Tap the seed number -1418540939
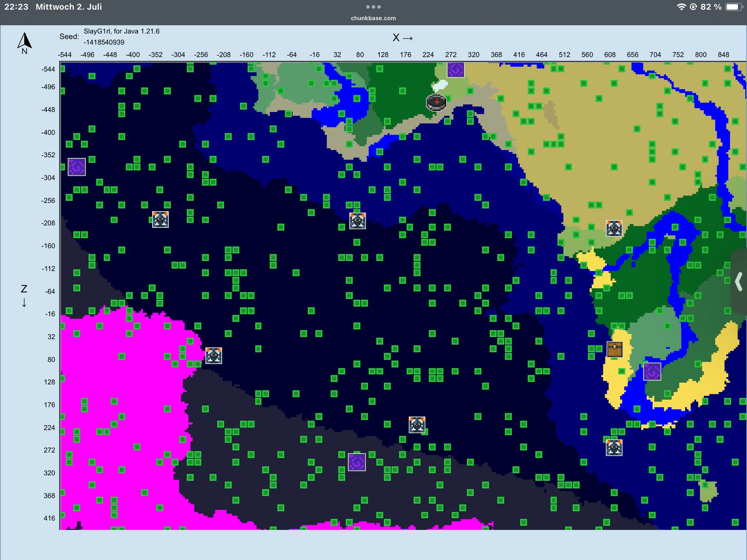 pyautogui.click(x=104, y=42)
